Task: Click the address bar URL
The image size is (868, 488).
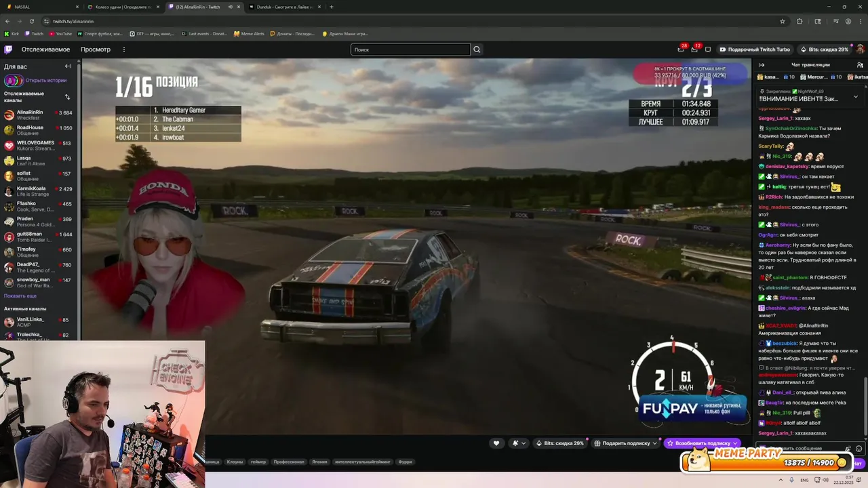Action: (73, 21)
